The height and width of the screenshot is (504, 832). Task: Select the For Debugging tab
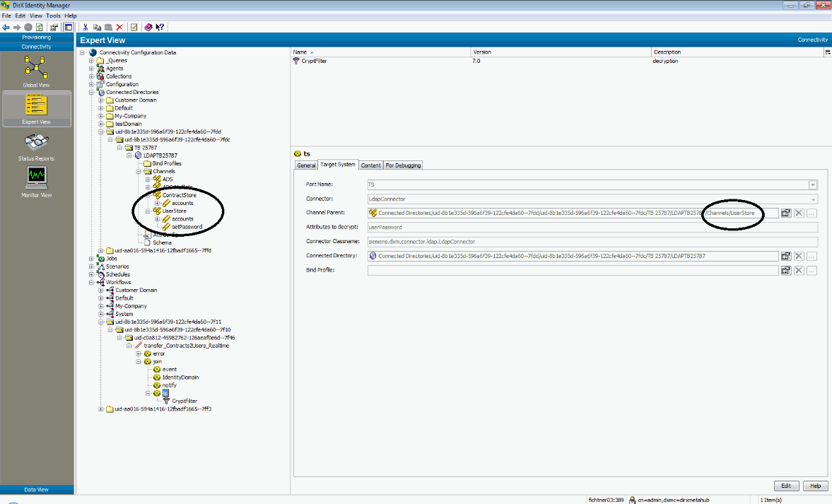(x=402, y=165)
